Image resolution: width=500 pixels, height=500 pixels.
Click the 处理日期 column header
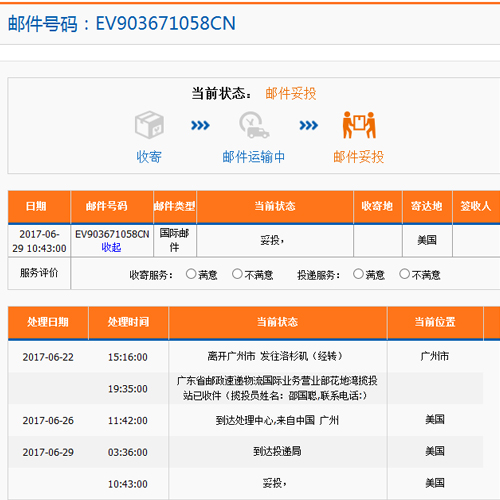pos(48,322)
